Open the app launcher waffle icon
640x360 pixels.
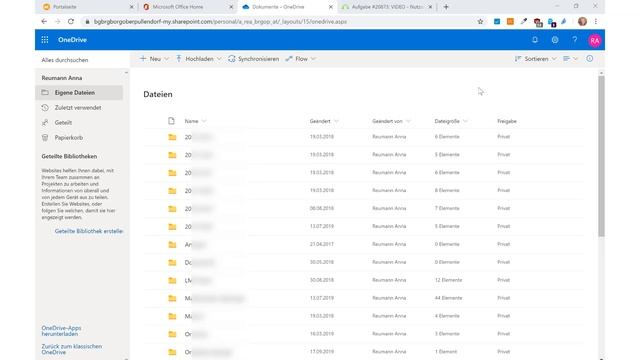(x=45, y=40)
